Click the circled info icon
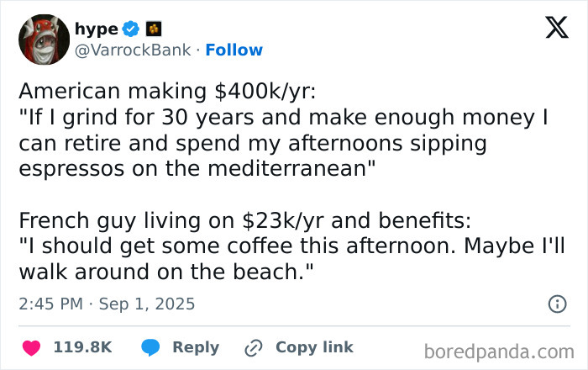The image size is (588, 370). tap(557, 304)
